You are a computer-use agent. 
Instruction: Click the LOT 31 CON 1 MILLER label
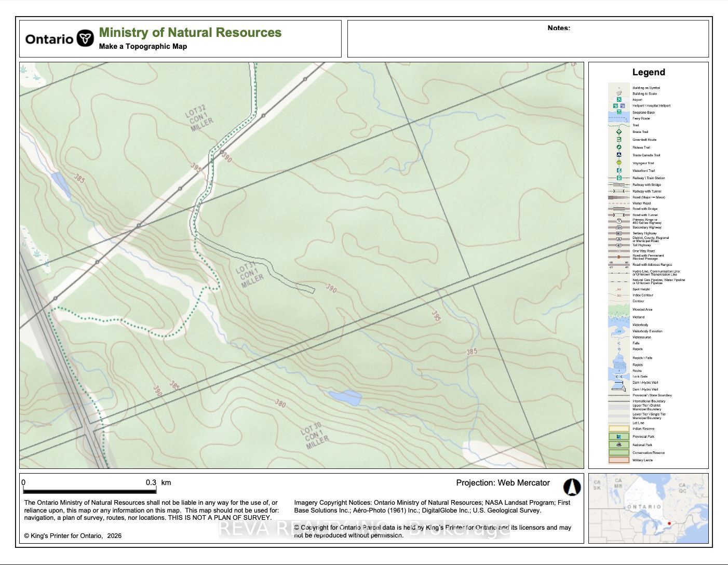250,274
